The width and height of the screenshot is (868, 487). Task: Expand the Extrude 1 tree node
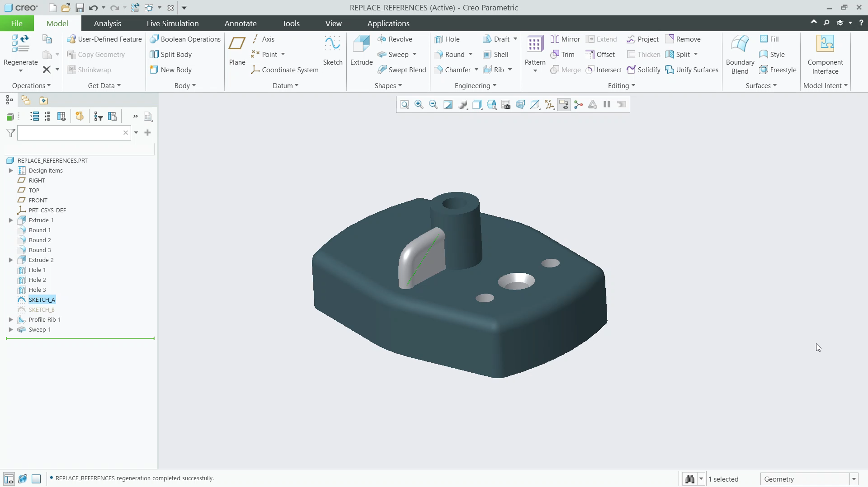(11, 220)
